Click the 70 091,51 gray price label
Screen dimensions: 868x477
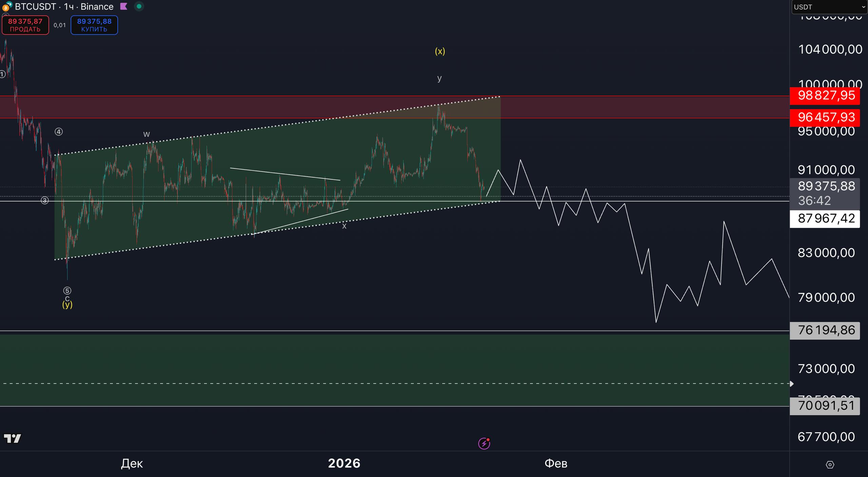(825, 406)
